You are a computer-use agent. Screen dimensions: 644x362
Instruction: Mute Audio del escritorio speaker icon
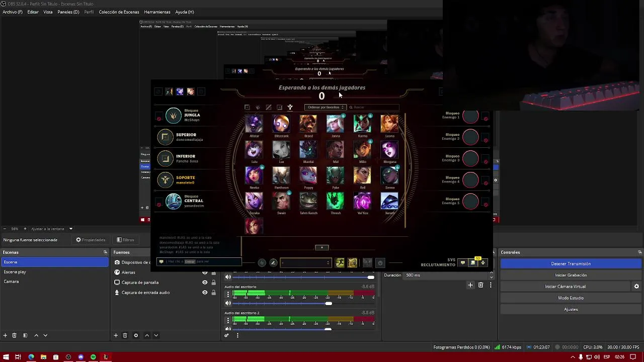228,303
